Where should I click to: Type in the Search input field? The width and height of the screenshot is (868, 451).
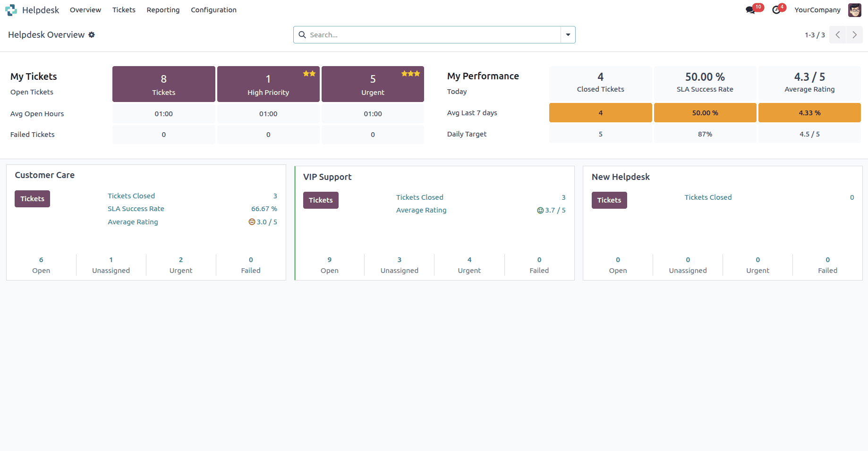(432, 35)
